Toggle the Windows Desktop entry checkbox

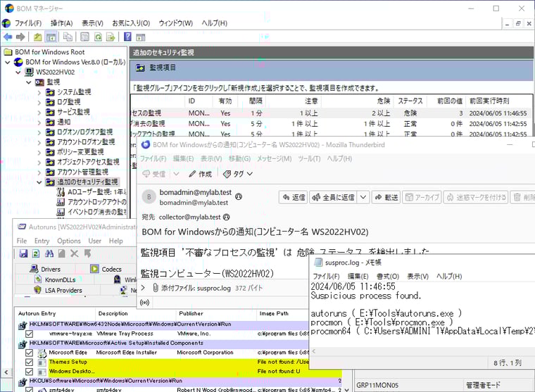pyautogui.click(x=30, y=372)
